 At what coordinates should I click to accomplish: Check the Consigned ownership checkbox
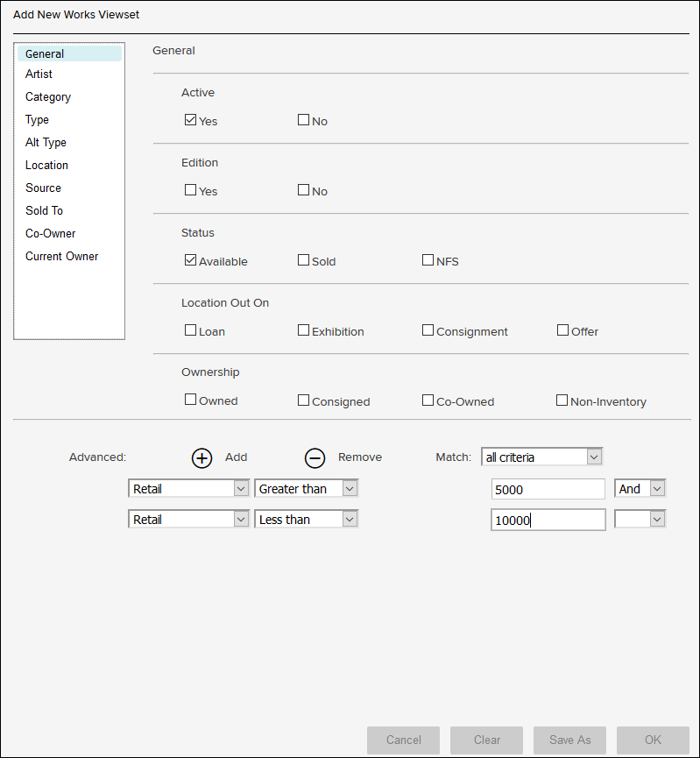click(x=303, y=400)
